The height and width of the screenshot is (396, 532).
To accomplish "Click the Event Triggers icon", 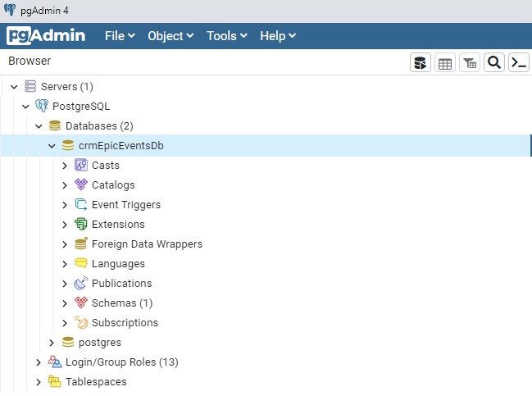I will coord(81,204).
